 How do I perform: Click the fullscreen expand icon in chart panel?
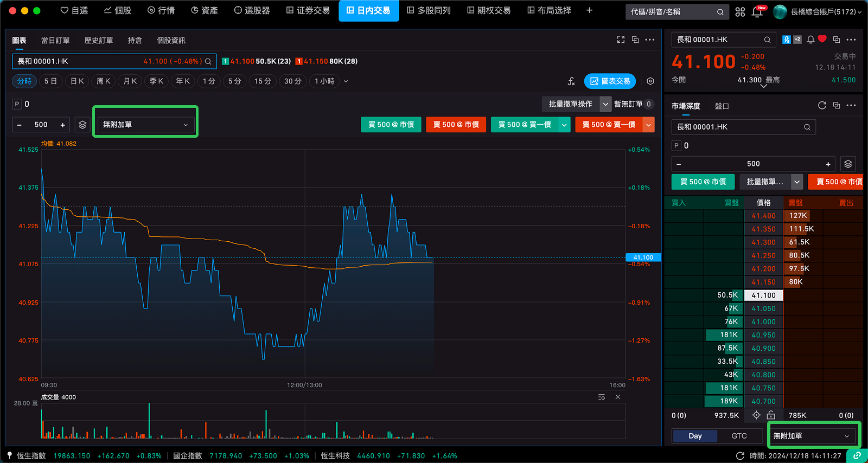(x=621, y=40)
